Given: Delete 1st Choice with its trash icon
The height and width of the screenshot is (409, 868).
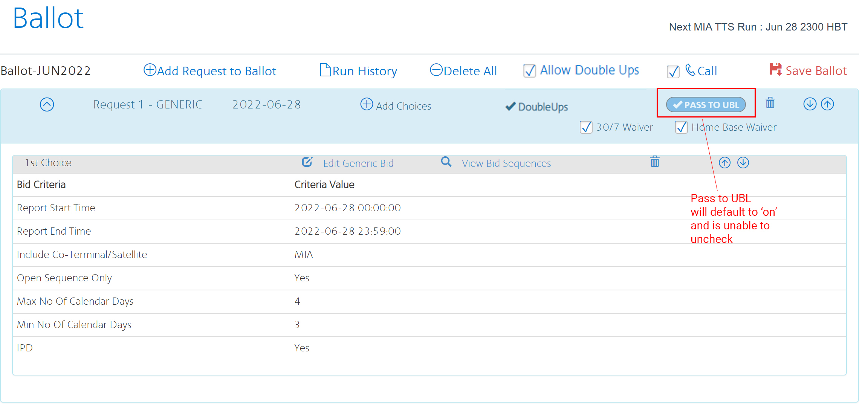Looking at the screenshot, I should point(655,162).
